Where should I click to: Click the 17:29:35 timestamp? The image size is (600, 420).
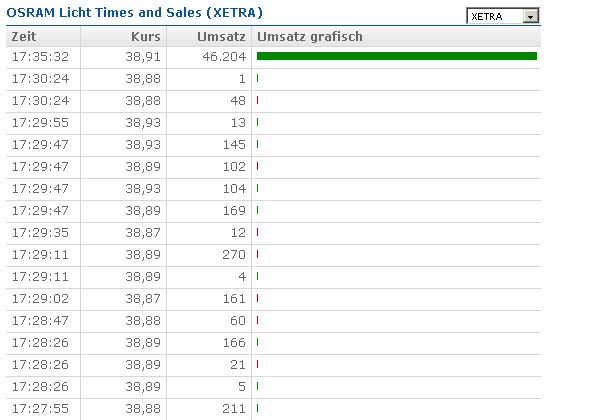(40, 232)
